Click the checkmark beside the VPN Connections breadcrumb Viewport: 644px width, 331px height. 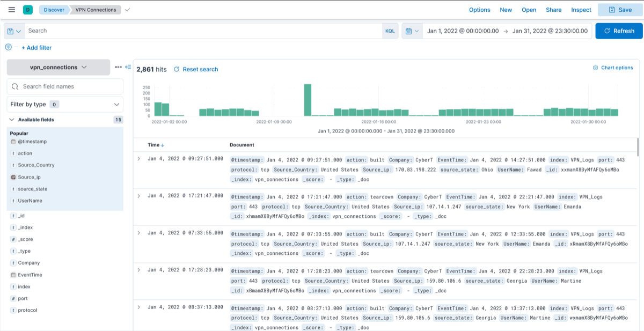click(x=127, y=9)
